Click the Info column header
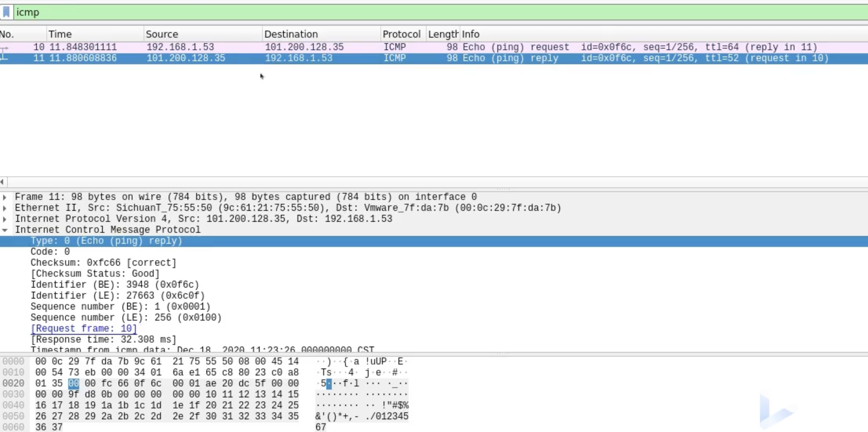868x432 pixels. pos(664,34)
